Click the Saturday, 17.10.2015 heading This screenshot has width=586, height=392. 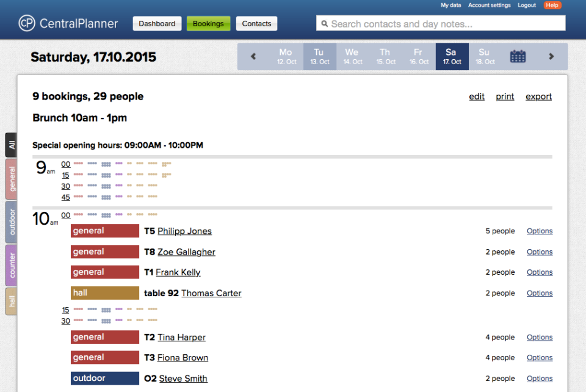93,57
